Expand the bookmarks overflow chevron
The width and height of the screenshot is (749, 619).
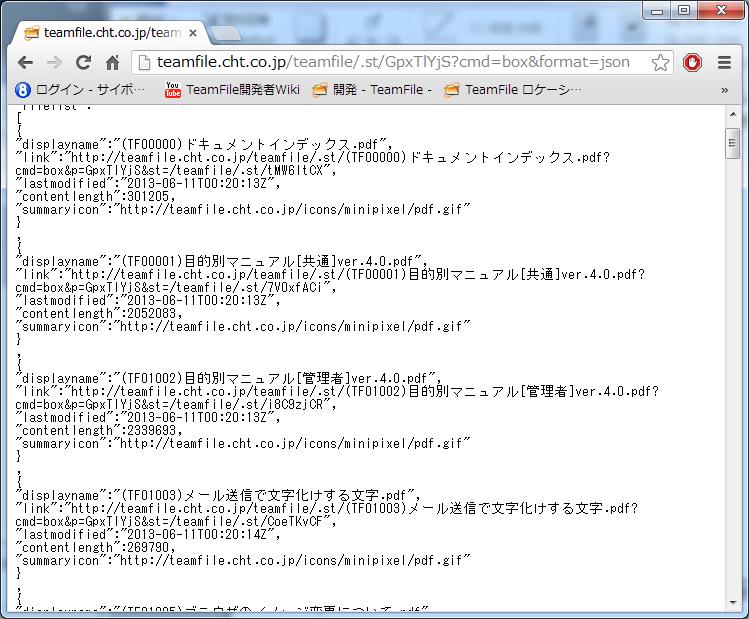tap(725, 90)
